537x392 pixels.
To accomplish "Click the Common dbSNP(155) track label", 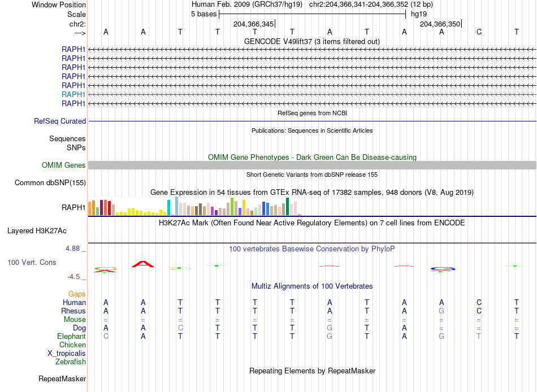I will (x=50, y=183).
